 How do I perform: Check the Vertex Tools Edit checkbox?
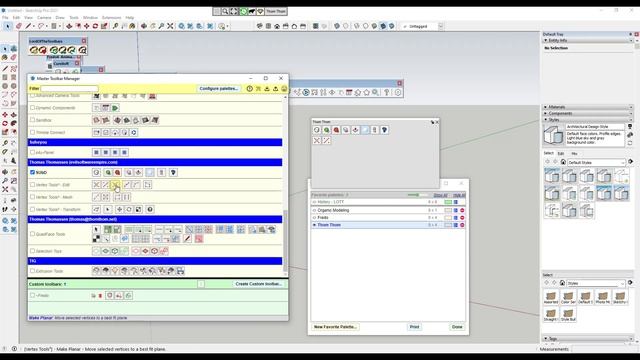pyautogui.click(x=32, y=185)
